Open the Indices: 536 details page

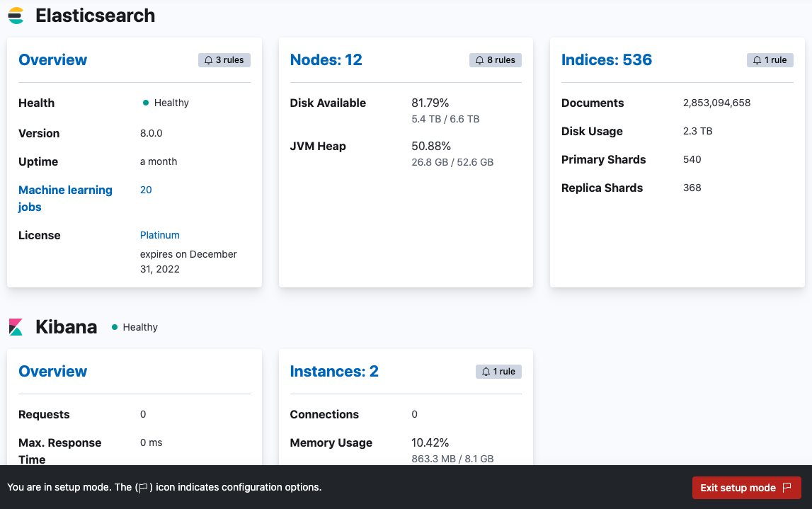pos(607,60)
